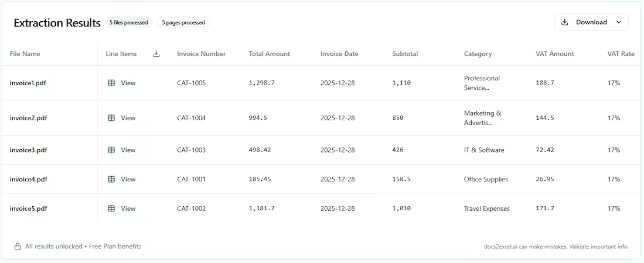Click the table icon in invoice1.pdf row
Viewport: 644px width, 263px height.
(x=111, y=83)
